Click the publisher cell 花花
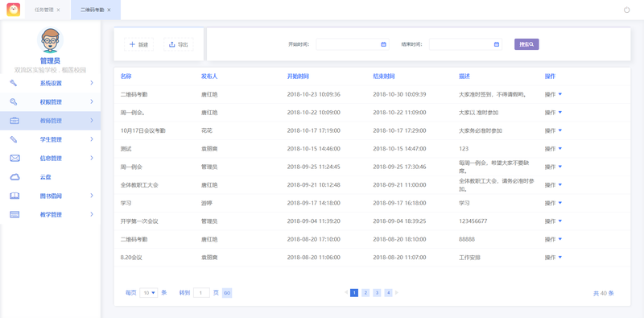 [206, 130]
